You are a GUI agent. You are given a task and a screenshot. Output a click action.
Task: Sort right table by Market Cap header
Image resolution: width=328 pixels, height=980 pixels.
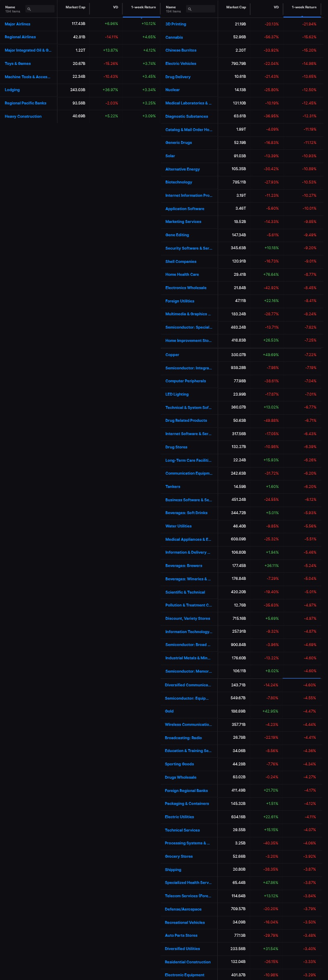236,7
